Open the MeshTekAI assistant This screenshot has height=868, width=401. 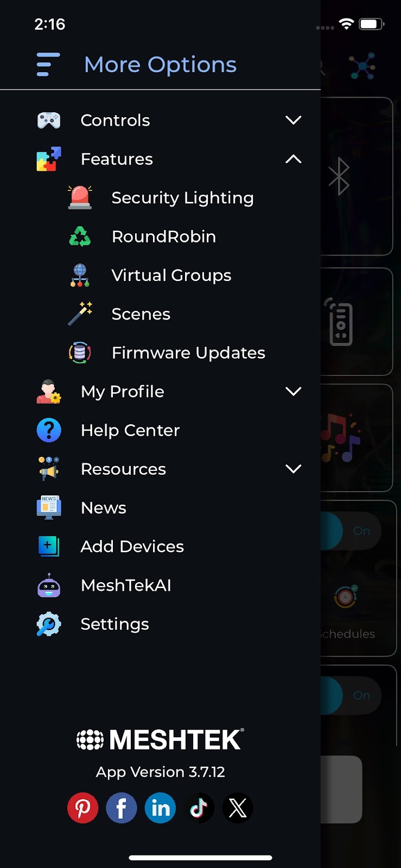coord(125,585)
